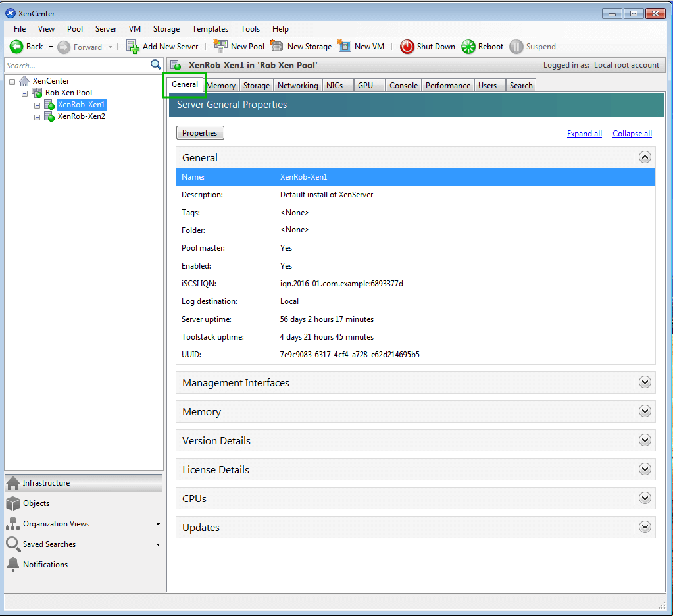Open the Saved Searches dropdown arrow

(x=158, y=545)
